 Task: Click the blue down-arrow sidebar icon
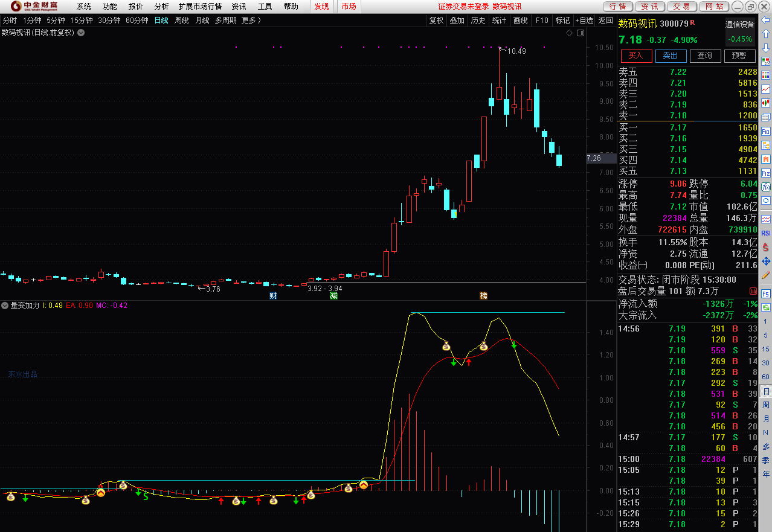[765, 47]
